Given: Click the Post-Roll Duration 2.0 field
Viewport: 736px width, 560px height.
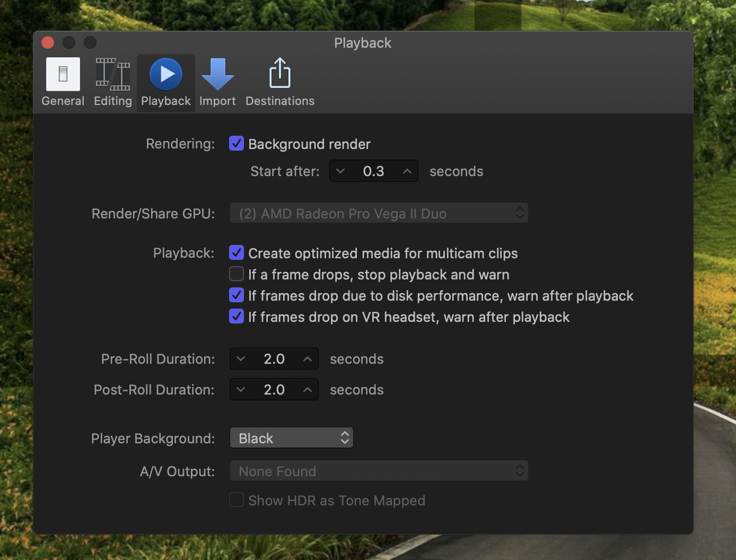Looking at the screenshot, I should 274,390.
